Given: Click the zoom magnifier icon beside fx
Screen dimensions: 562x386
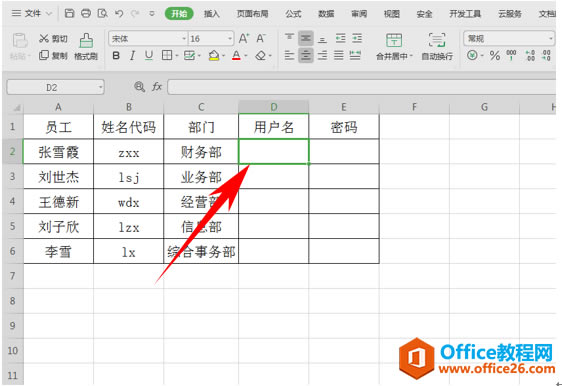Looking at the screenshot, I should tap(139, 87).
